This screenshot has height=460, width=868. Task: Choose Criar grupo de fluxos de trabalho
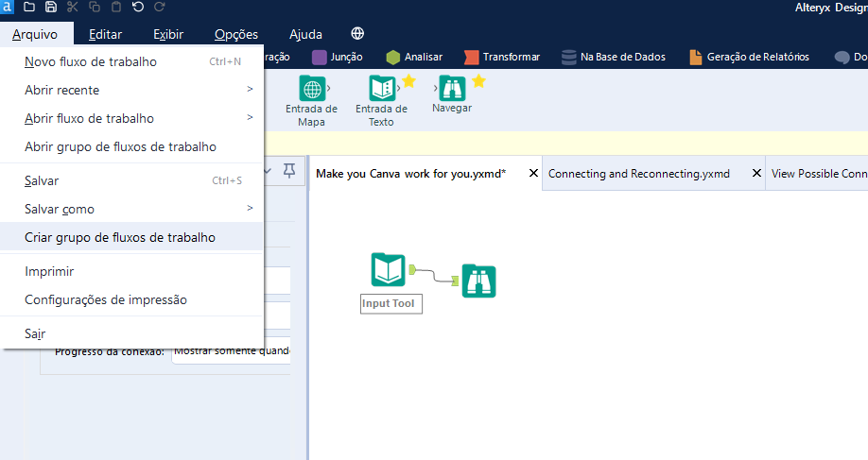(x=131, y=237)
